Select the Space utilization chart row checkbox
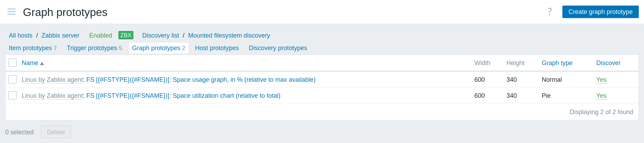Image resolution: width=644 pixels, height=143 pixels. [13, 95]
